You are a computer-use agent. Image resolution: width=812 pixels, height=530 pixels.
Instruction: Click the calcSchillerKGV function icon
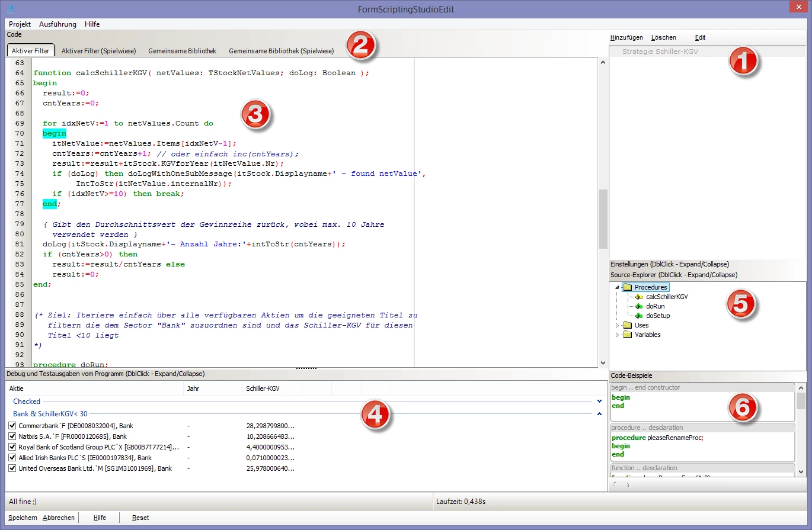[x=638, y=297]
